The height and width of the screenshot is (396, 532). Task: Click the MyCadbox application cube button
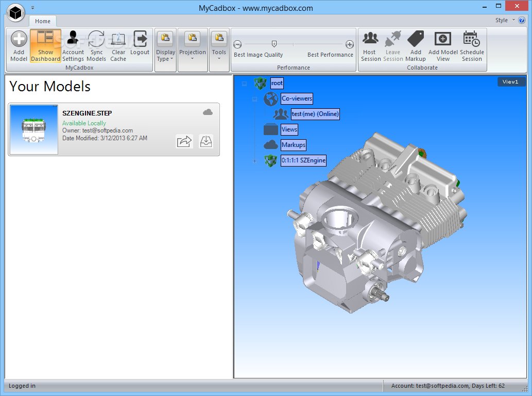click(x=15, y=13)
